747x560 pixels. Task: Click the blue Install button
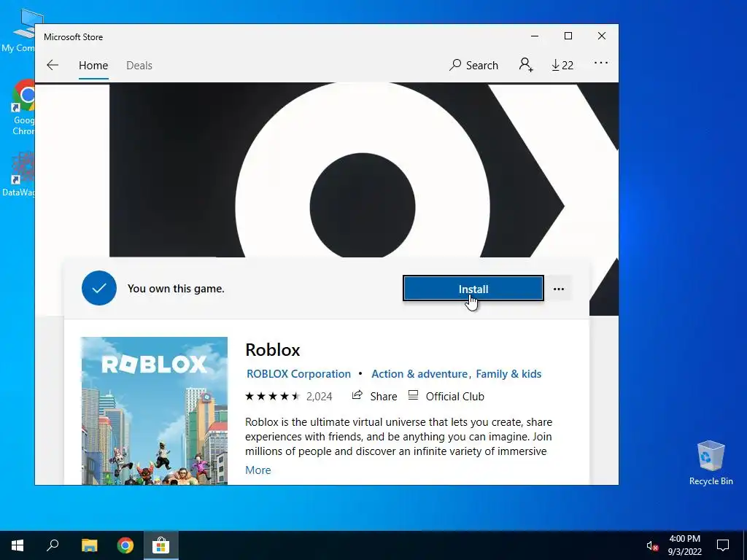click(473, 289)
